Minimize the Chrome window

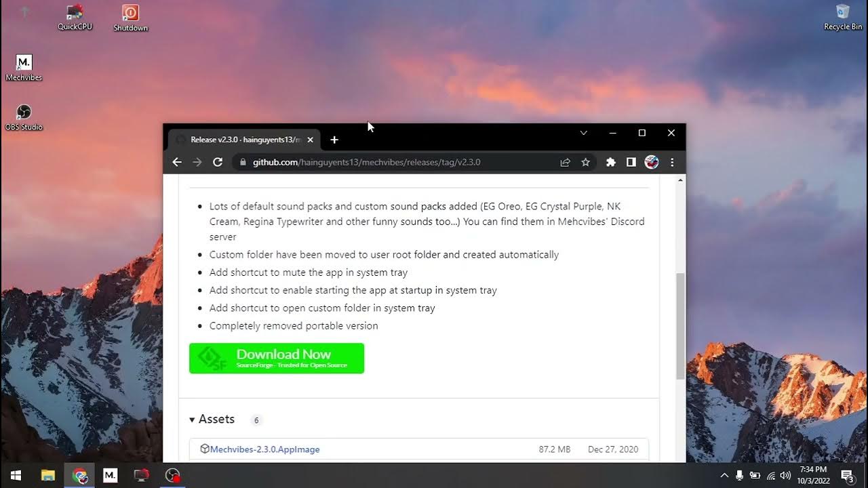(x=612, y=133)
